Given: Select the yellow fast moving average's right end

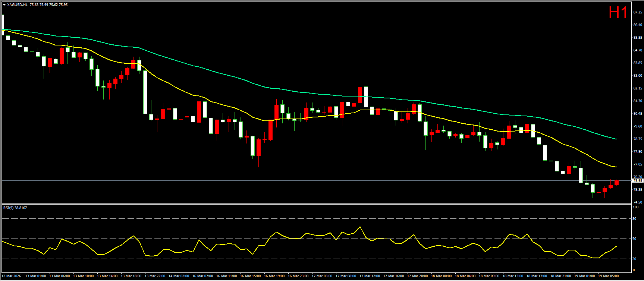Looking at the screenshot, I should pyautogui.click(x=616, y=167).
